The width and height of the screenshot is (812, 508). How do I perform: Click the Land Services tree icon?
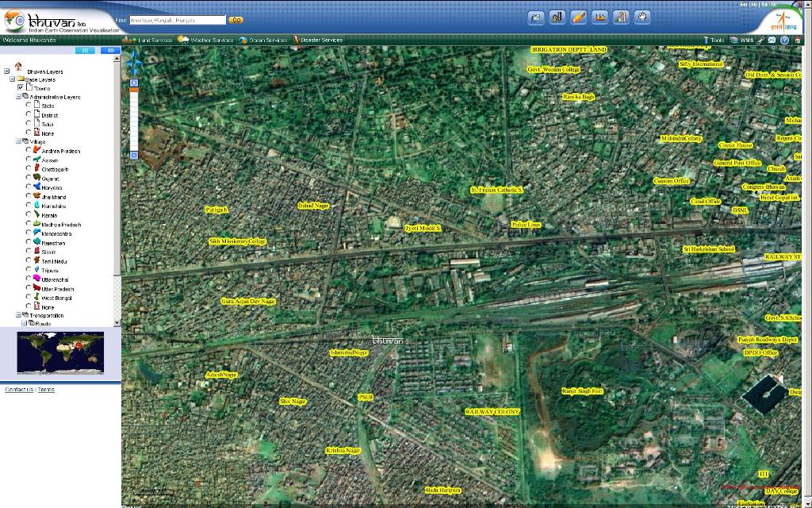tap(129, 40)
